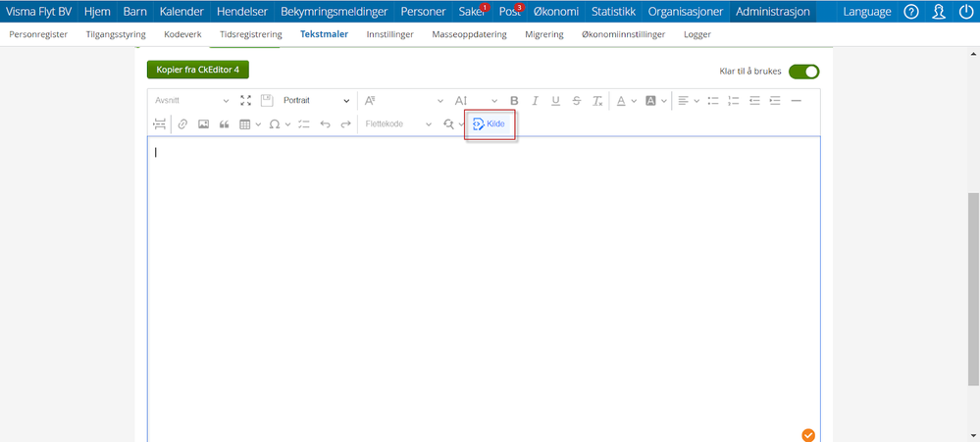Viewport: 980px width, 442px height.
Task: Apply bold formatting
Action: tap(514, 101)
